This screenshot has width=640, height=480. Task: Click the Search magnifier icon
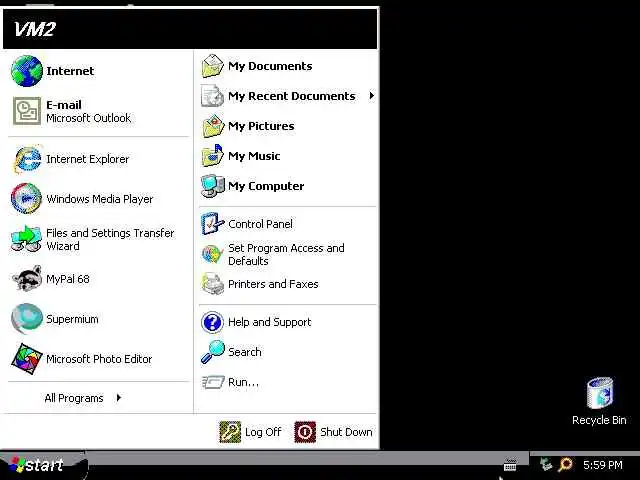tap(213, 352)
